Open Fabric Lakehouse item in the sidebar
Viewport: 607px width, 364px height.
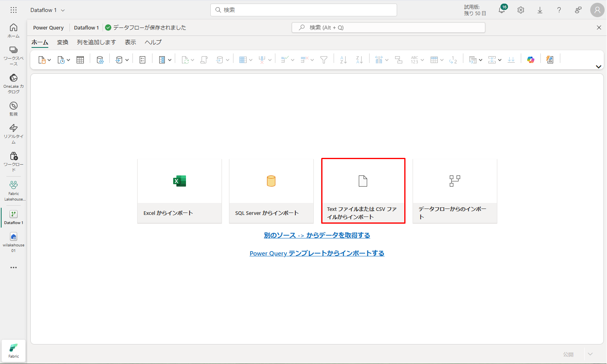[x=14, y=191]
